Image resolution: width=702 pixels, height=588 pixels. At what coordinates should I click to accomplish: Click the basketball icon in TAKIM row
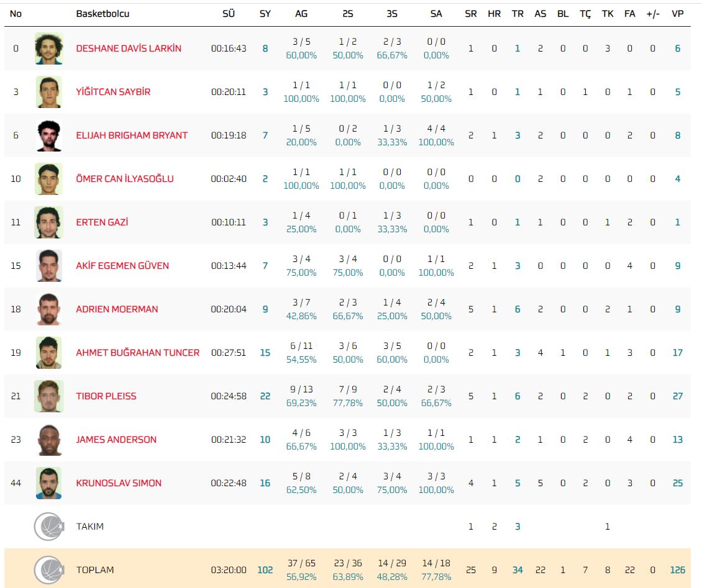[x=48, y=527]
